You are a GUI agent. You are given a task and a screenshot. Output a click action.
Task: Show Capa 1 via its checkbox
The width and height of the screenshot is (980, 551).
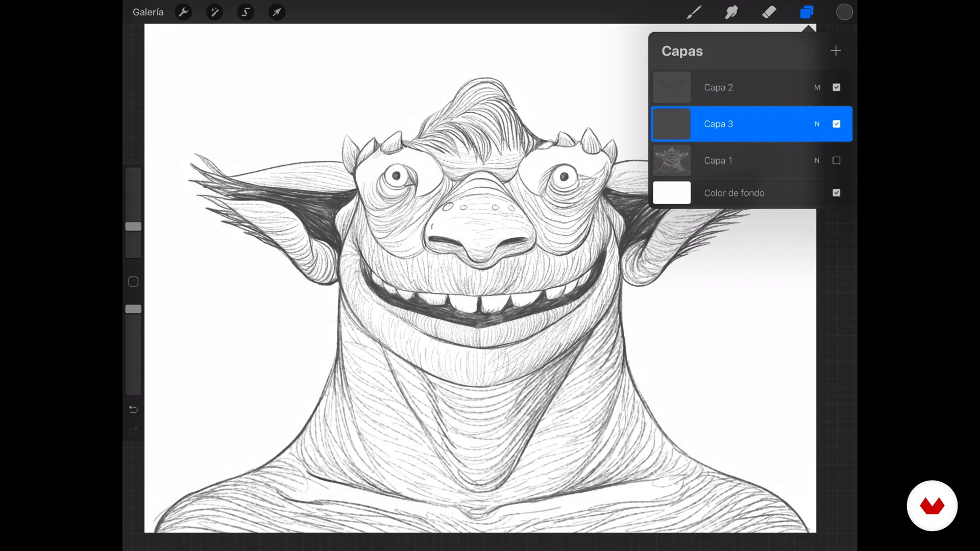tap(837, 161)
